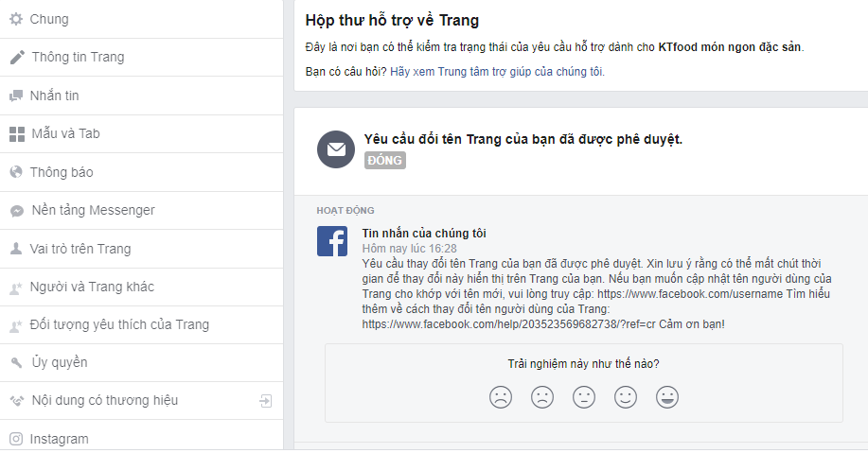
Task: Rate the experience with the very sad face
Action: point(501,397)
